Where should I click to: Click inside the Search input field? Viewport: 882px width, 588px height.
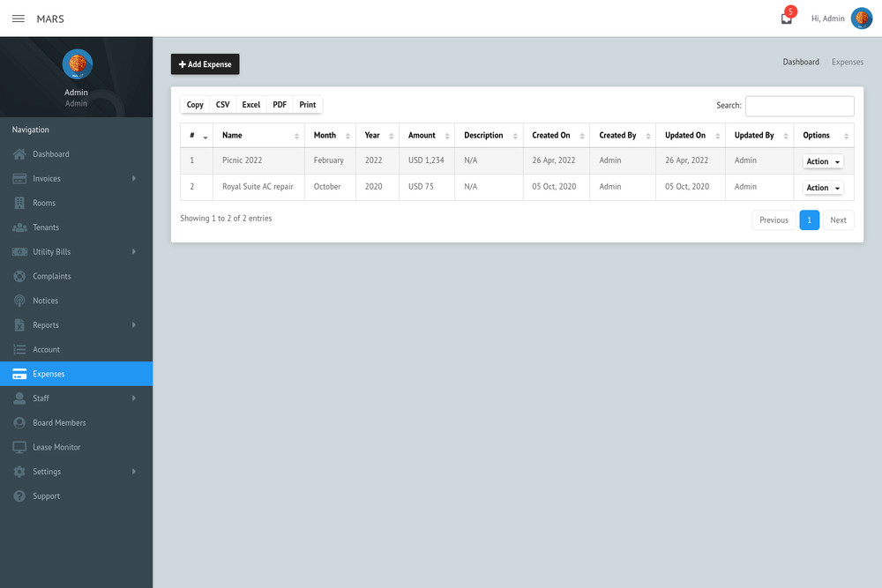[x=799, y=105]
